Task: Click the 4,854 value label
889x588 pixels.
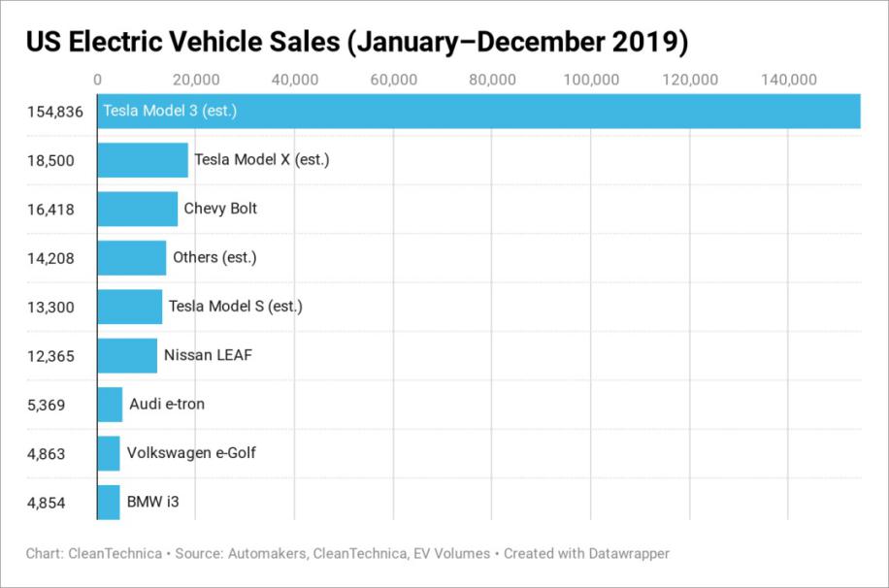Action: pyautogui.click(x=46, y=503)
